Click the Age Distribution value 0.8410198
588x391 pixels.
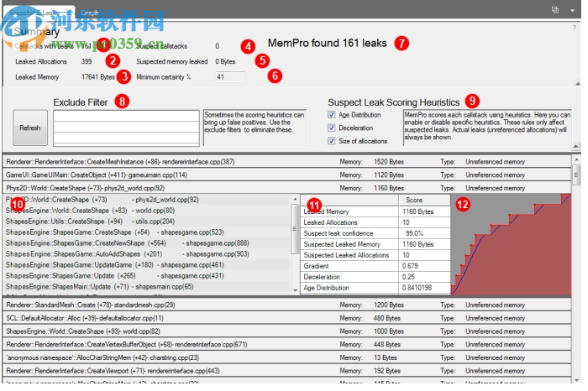(x=417, y=288)
